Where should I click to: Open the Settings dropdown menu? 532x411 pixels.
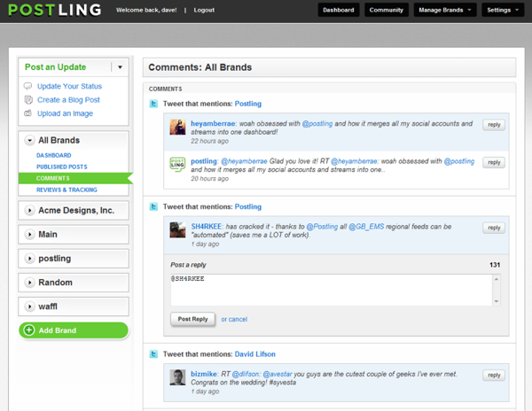(504, 11)
